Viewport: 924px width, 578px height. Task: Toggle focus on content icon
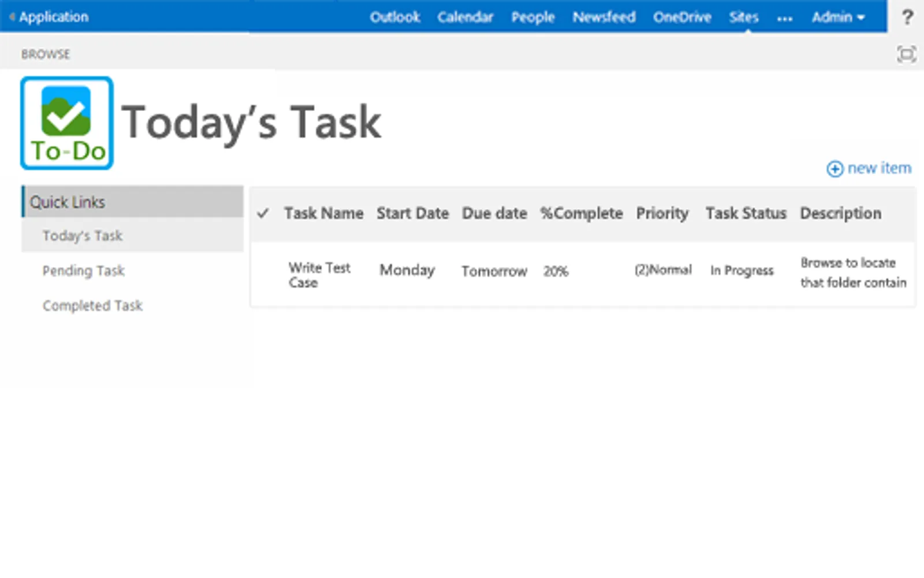pos(907,54)
